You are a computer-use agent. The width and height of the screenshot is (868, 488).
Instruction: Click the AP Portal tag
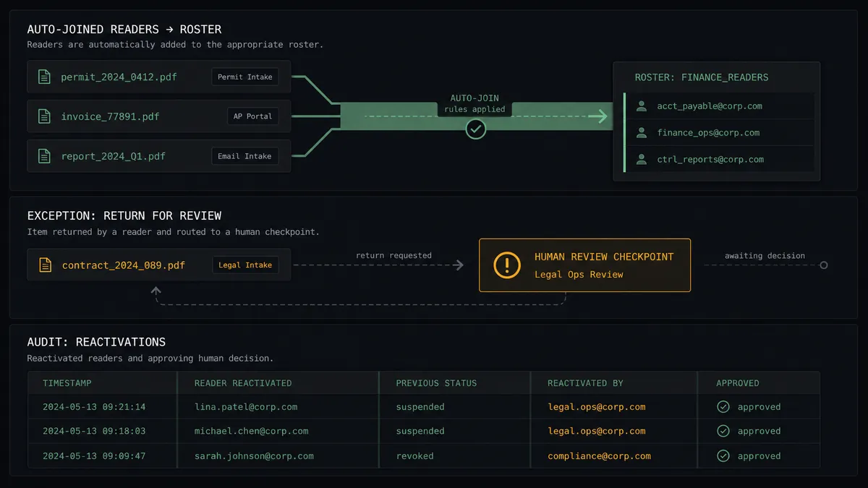253,116
